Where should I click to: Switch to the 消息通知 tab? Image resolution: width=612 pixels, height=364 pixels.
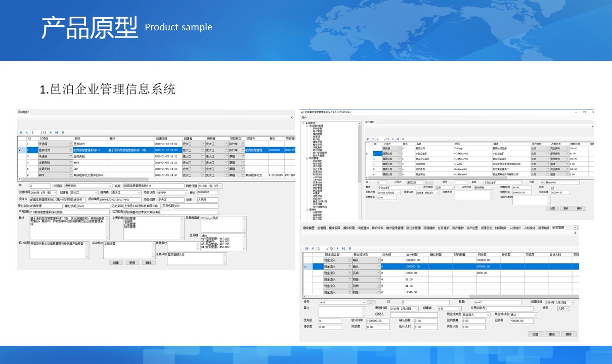[363, 227]
